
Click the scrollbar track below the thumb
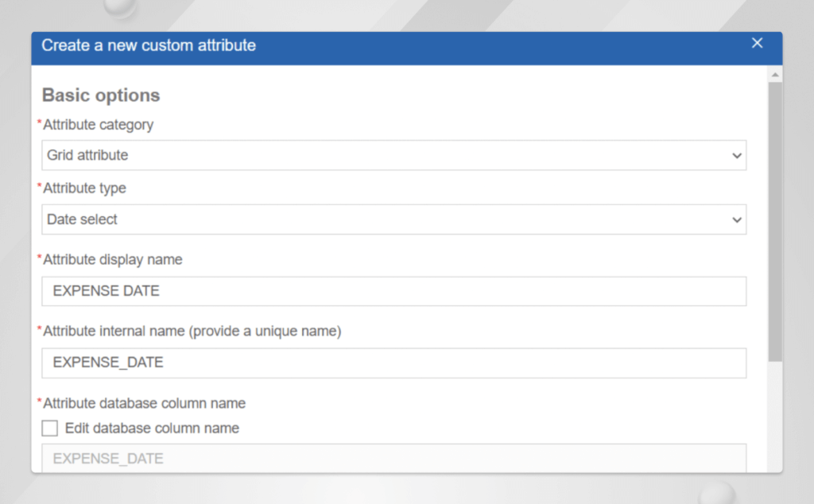[775, 413]
